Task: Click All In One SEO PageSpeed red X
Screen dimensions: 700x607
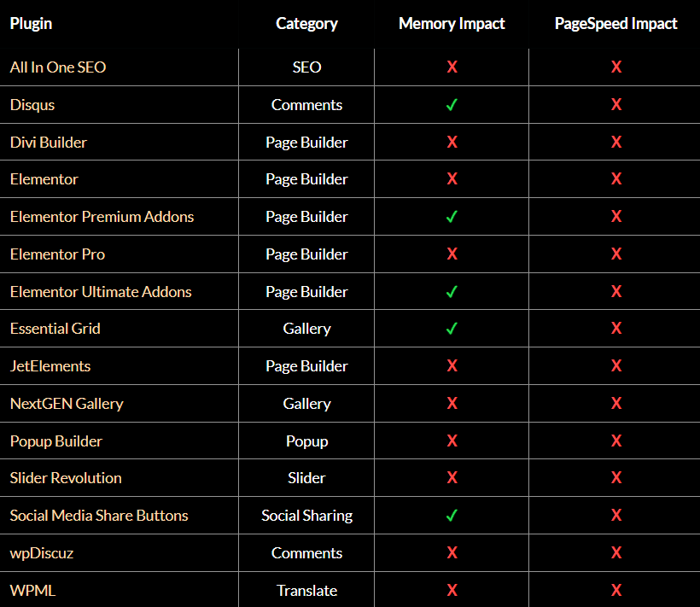Action: click(x=615, y=67)
